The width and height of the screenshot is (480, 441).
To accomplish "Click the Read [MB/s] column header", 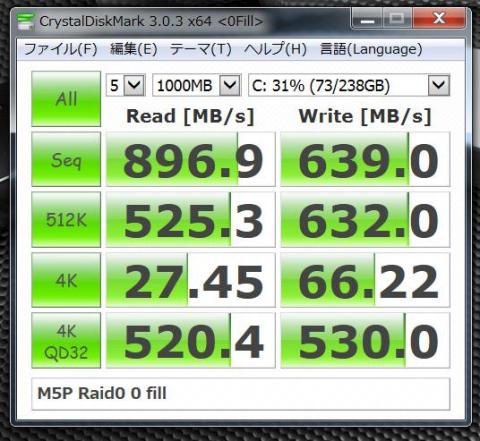I will [190, 117].
